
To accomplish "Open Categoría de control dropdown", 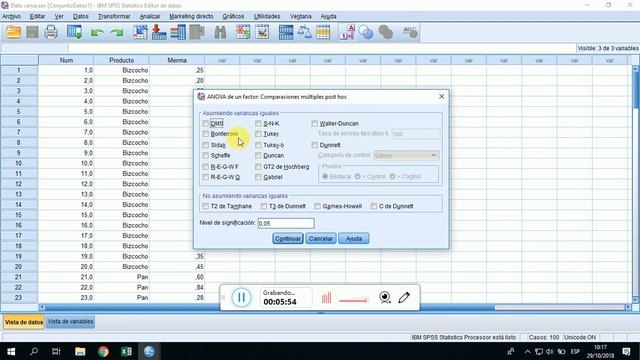I will click(406, 156).
